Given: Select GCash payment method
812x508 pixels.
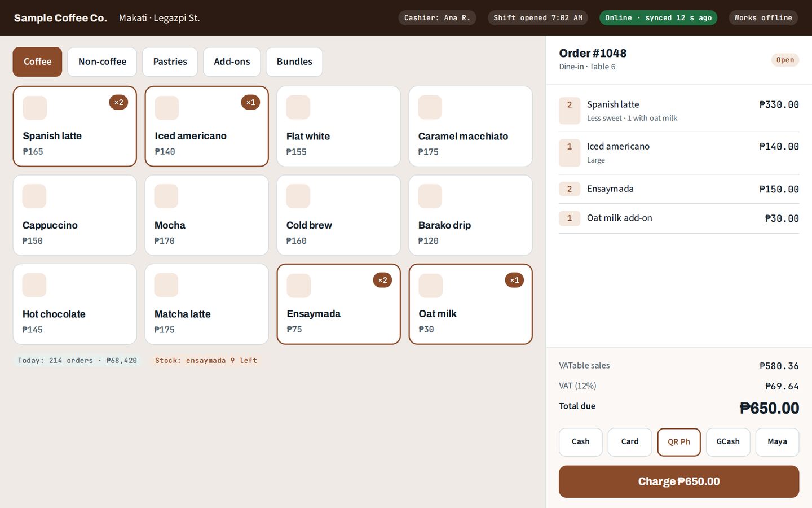Looking at the screenshot, I should (x=728, y=442).
